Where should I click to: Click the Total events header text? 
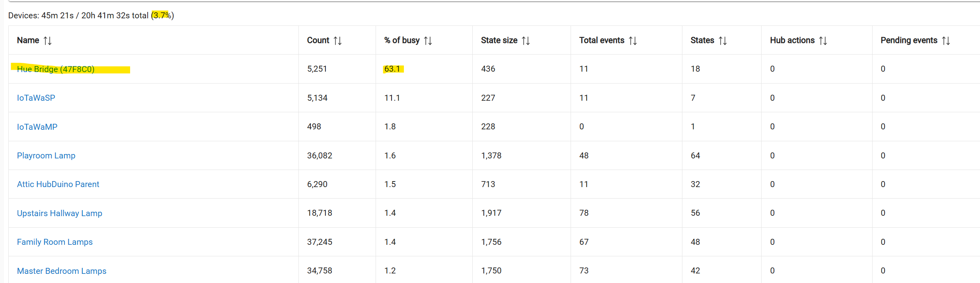coord(602,40)
